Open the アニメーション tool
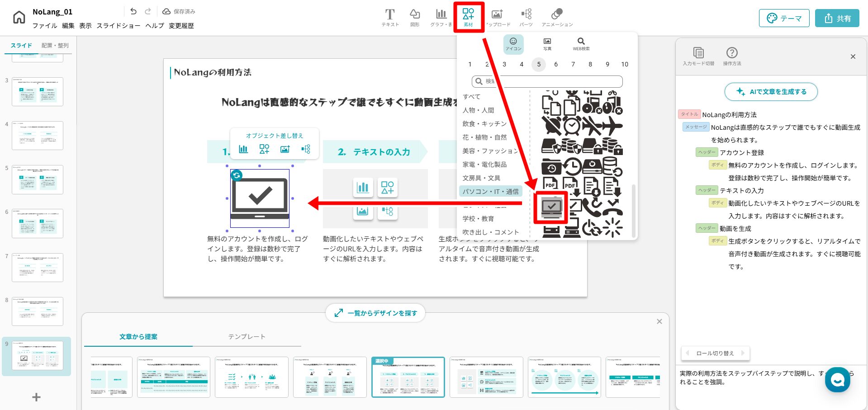The image size is (868, 410). (557, 18)
